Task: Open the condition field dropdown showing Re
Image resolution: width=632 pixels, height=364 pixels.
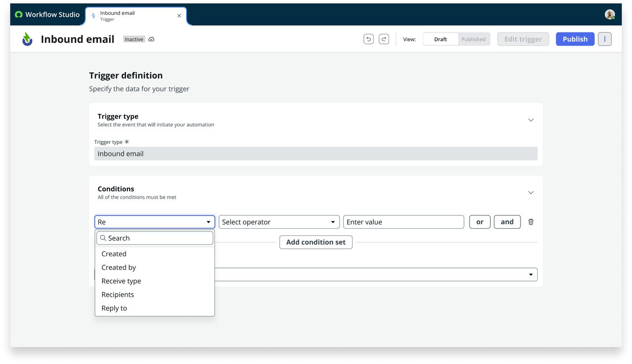Action: pyautogui.click(x=155, y=222)
